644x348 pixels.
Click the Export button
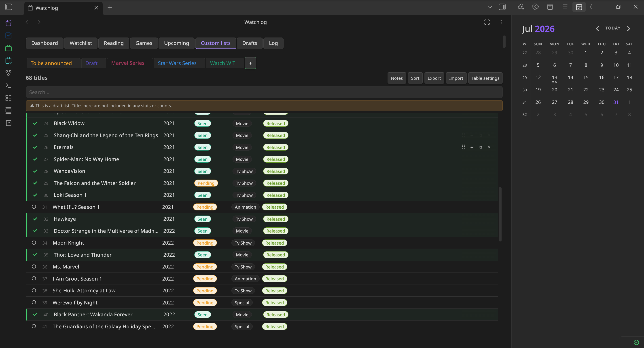[x=434, y=78]
